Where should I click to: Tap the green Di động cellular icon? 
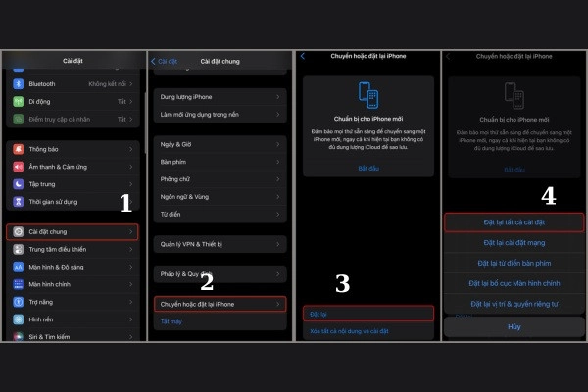click(18, 101)
